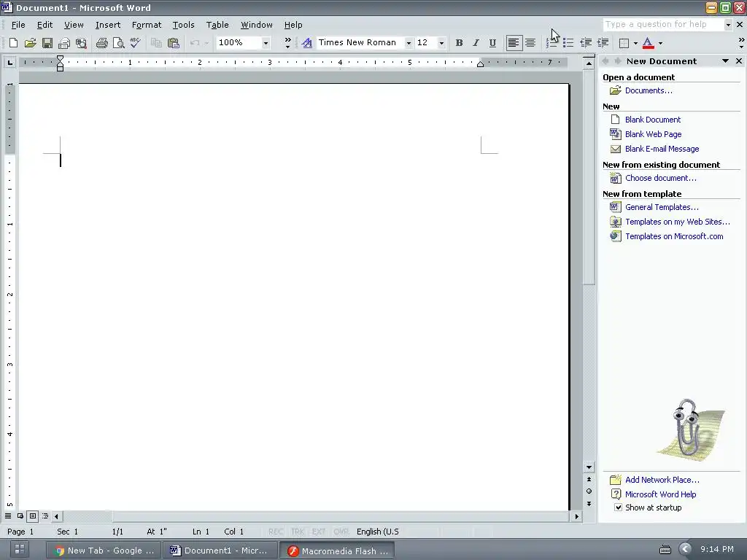Image resolution: width=747 pixels, height=560 pixels.
Task: Create a Blank Document from task pane
Action: click(653, 120)
